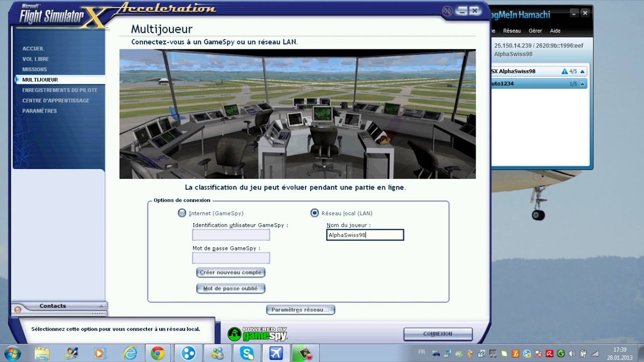
Task: Open Aide menu in Hamachi
Action: pyautogui.click(x=555, y=31)
